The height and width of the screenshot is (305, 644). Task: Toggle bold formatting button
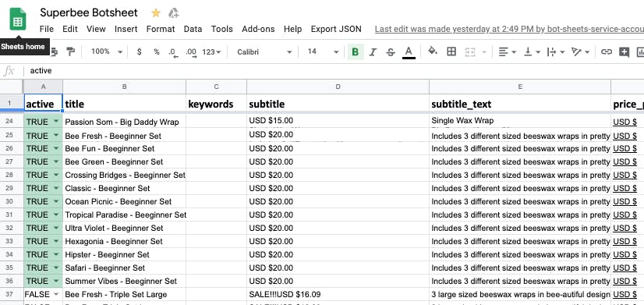pyautogui.click(x=356, y=51)
